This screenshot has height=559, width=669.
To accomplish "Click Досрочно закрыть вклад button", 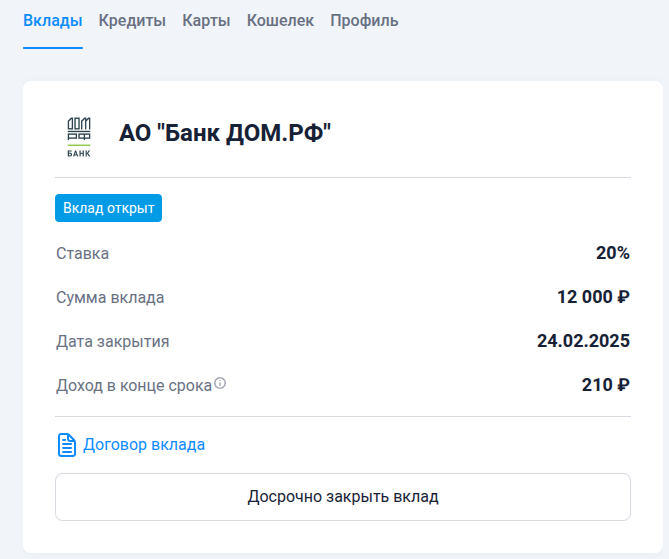I will [x=343, y=497].
